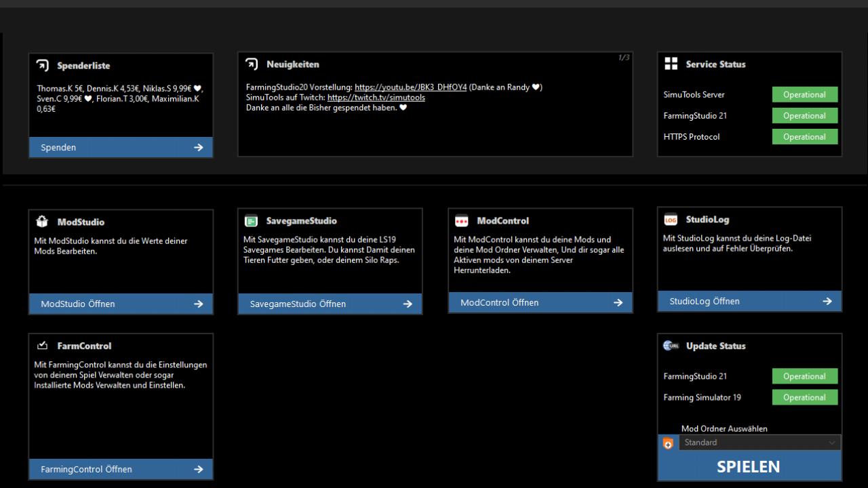Click the StudioLog LOG icon
868x488 pixels.
671,220
